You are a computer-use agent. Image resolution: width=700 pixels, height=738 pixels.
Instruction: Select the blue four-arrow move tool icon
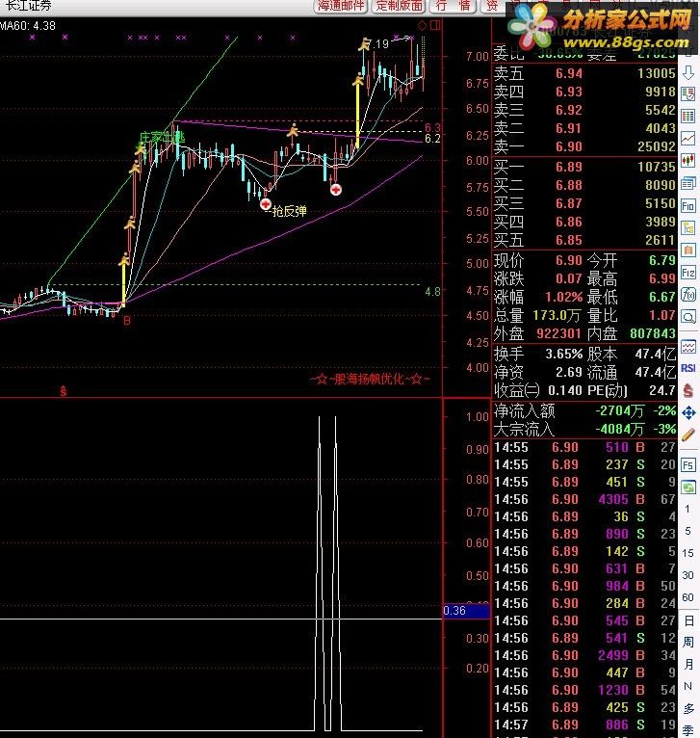click(688, 412)
